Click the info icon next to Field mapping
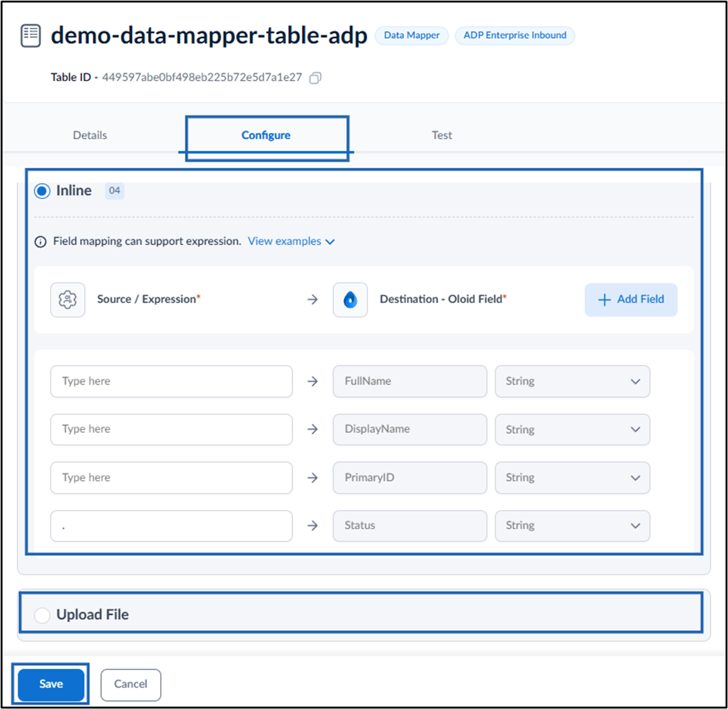728x709 pixels. pos(41,242)
